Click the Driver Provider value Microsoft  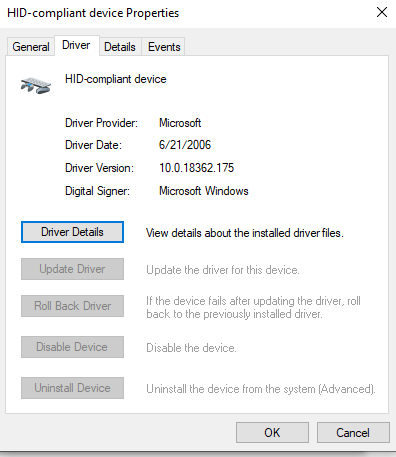[x=180, y=123]
